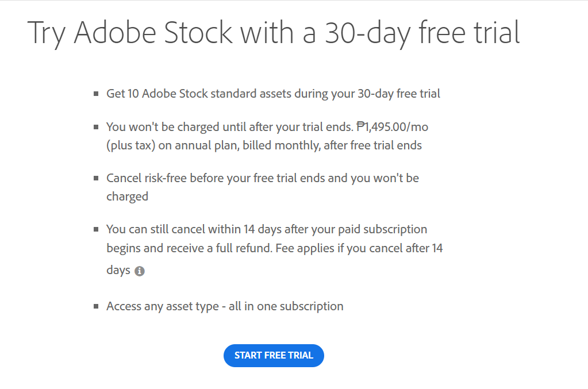This screenshot has width=588, height=389.
Task: Click the "begins and receive a full refund" line
Action: tap(275, 248)
